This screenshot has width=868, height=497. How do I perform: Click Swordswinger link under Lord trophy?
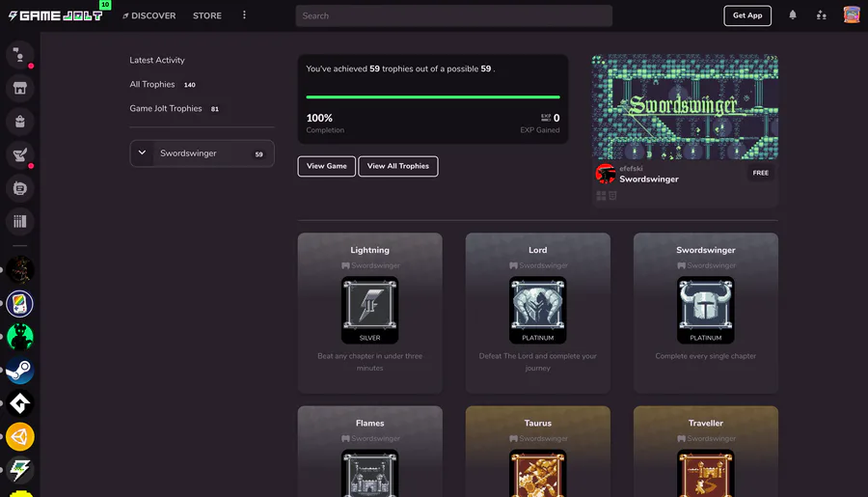540,265
